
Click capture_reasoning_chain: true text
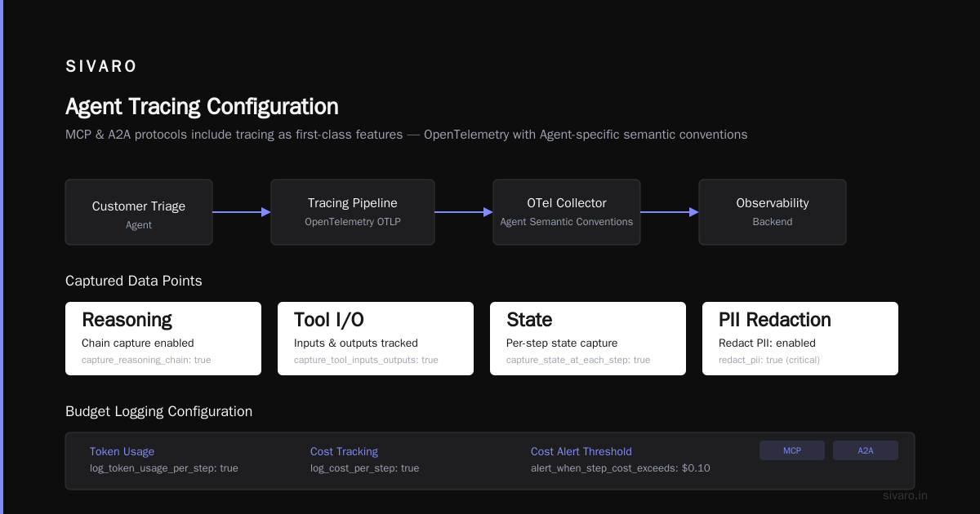[x=147, y=360]
